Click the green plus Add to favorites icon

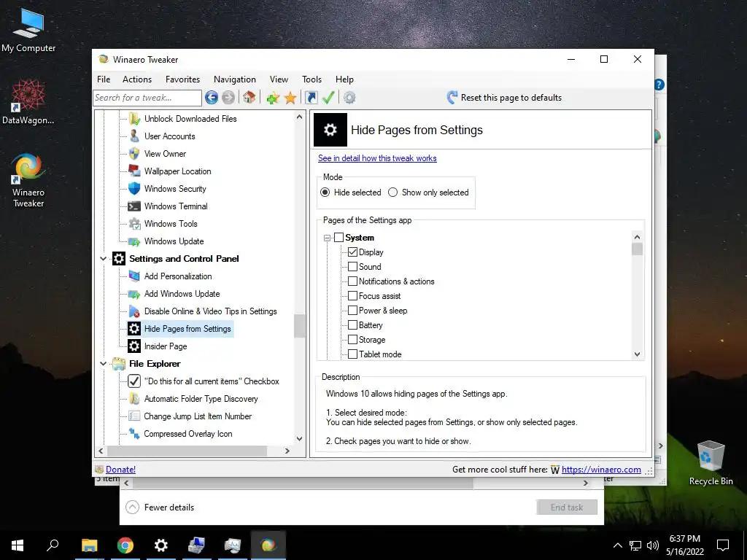[x=273, y=98]
